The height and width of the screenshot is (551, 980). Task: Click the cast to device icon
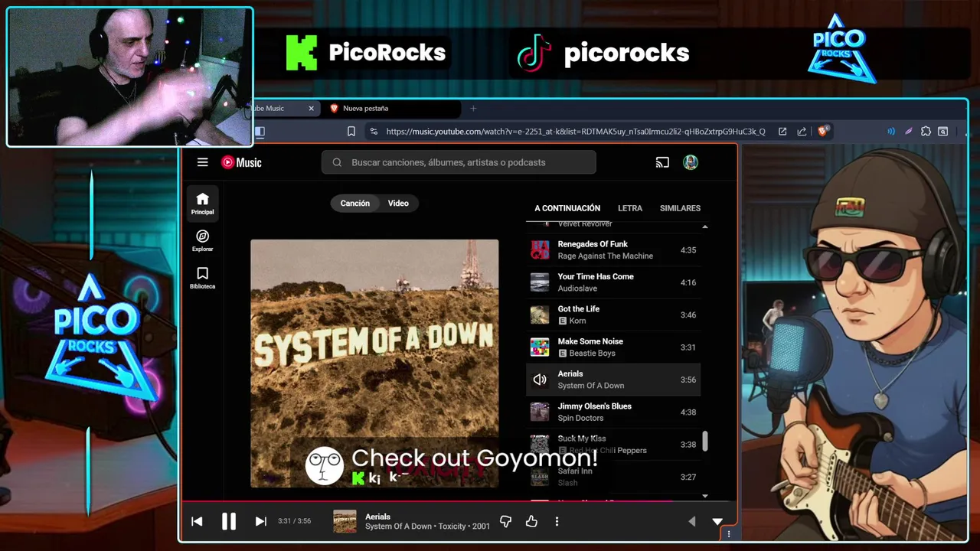(662, 162)
